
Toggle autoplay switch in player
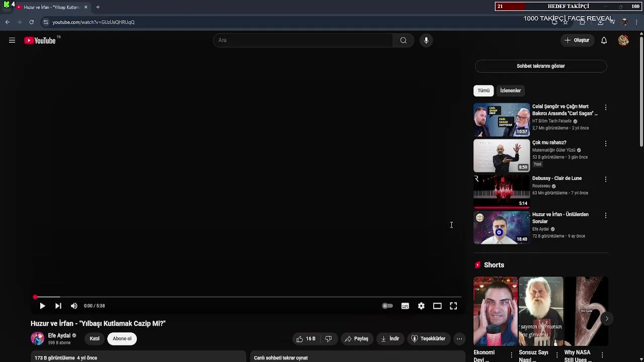click(387, 306)
